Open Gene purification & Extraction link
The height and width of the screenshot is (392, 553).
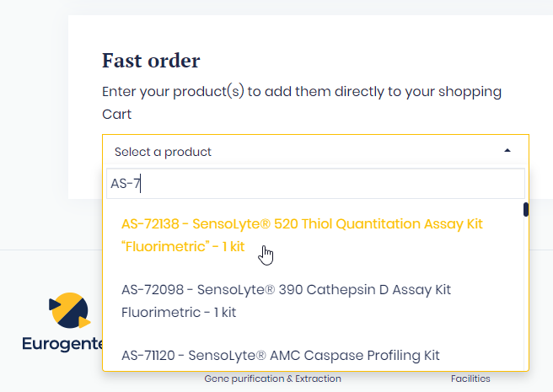pyautogui.click(x=272, y=379)
